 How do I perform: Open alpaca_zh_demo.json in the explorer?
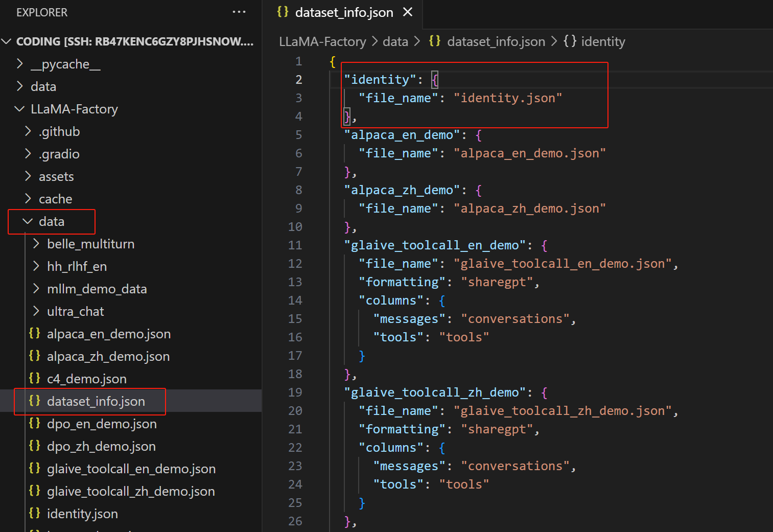point(108,356)
